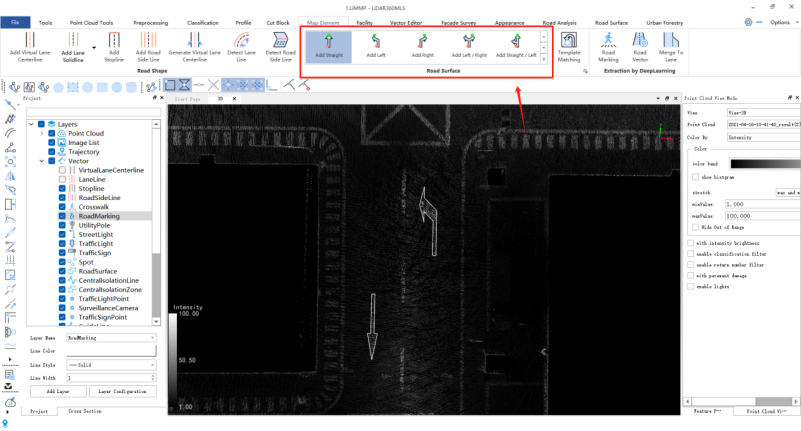This screenshot has width=801, height=431.
Task: Click the Detect Road Side Line tool
Action: [280, 47]
